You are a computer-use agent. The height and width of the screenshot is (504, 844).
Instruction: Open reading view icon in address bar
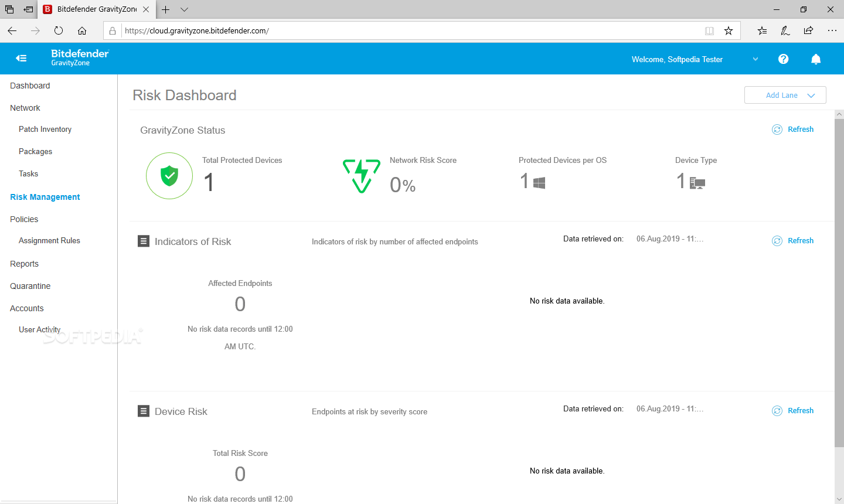tap(709, 30)
